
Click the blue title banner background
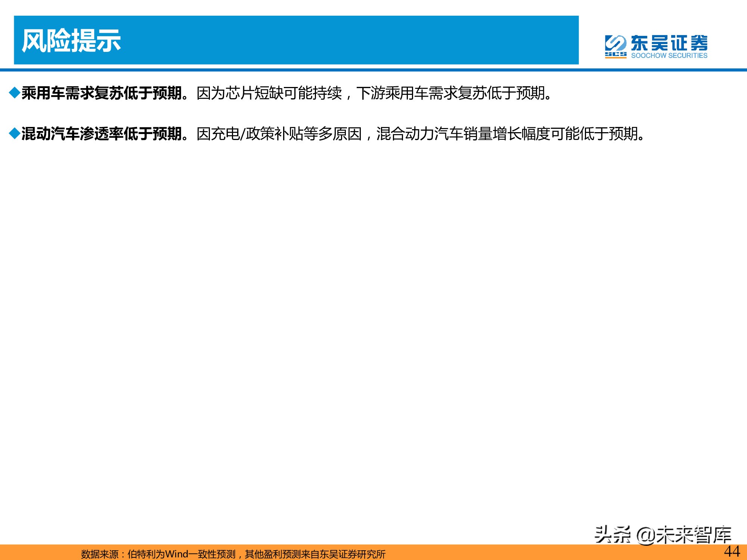[336, 40]
